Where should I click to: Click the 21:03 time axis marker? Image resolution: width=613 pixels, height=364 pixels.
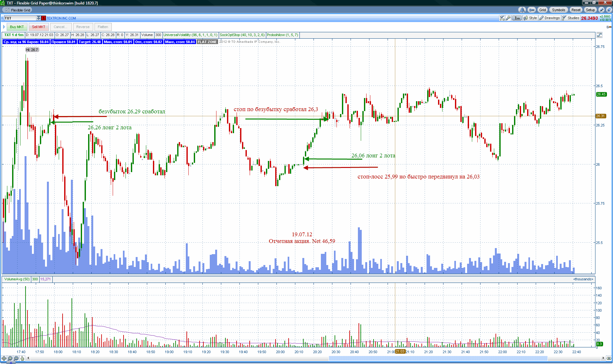pos(400,352)
